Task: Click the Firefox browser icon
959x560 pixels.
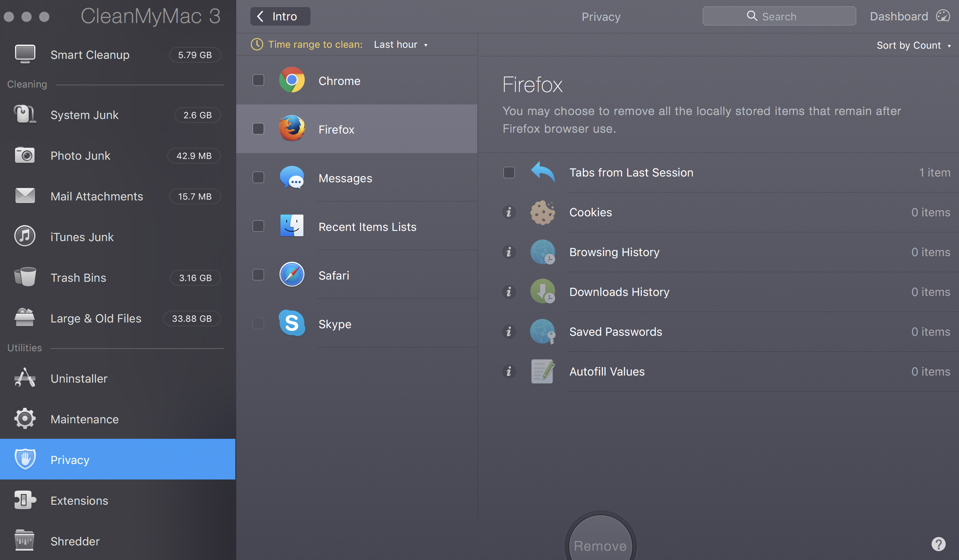Action: click(292, 129)
